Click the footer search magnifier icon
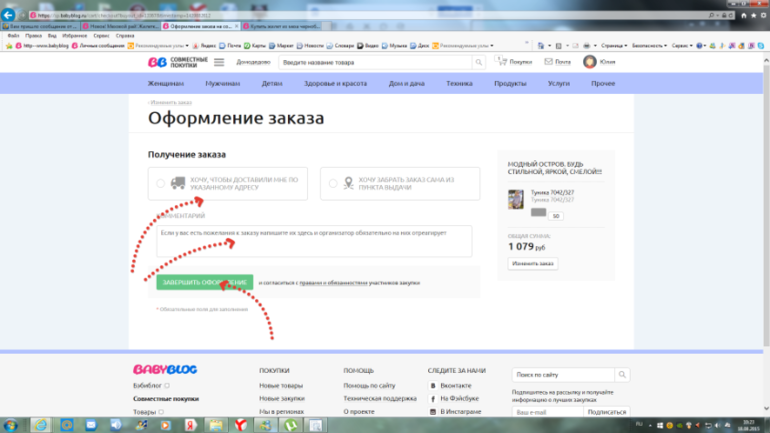This screenshot has height=433, width=770. click(x=622, y=374)
